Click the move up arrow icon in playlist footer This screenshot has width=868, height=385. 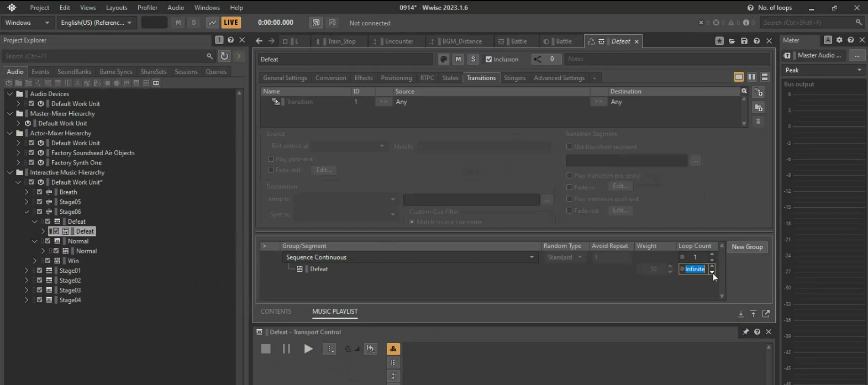(x=753, y=314)
